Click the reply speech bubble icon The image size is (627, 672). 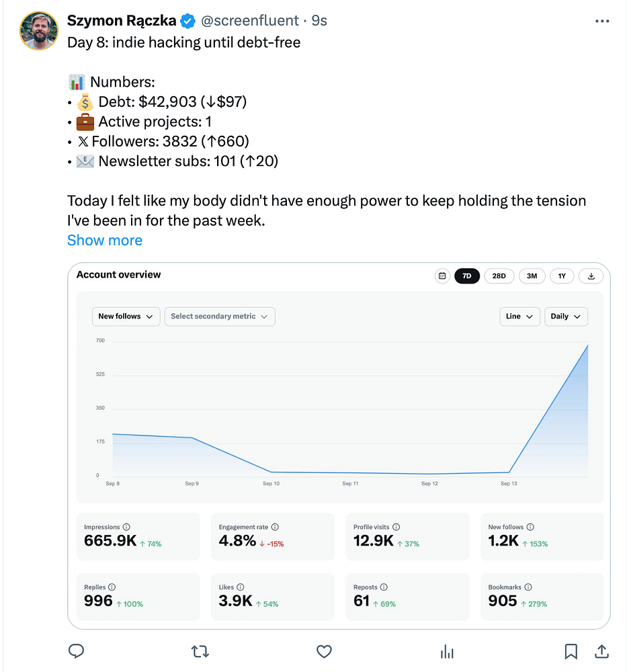point(77,651)
